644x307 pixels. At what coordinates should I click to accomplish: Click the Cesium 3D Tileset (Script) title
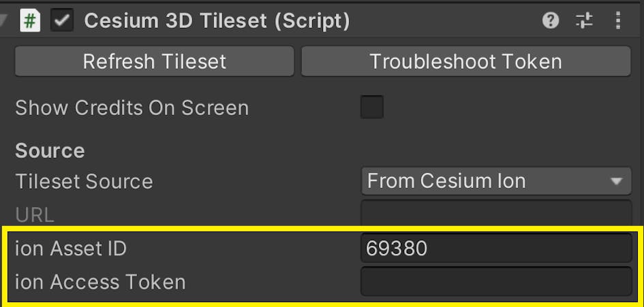tap(217, 21)
